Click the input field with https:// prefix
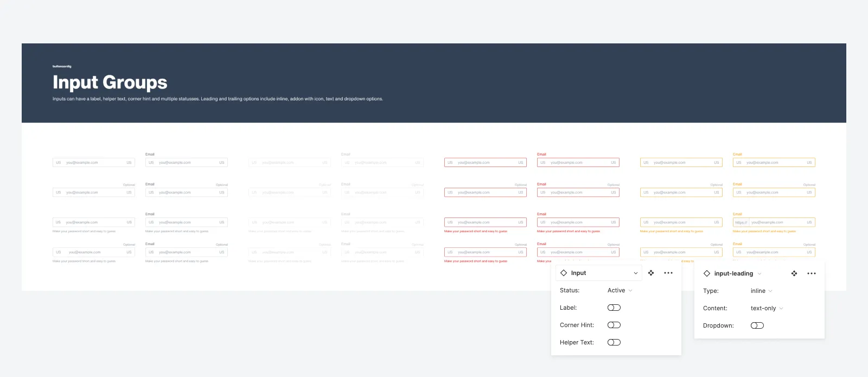 pyautogui.click(x=774, y=222)
